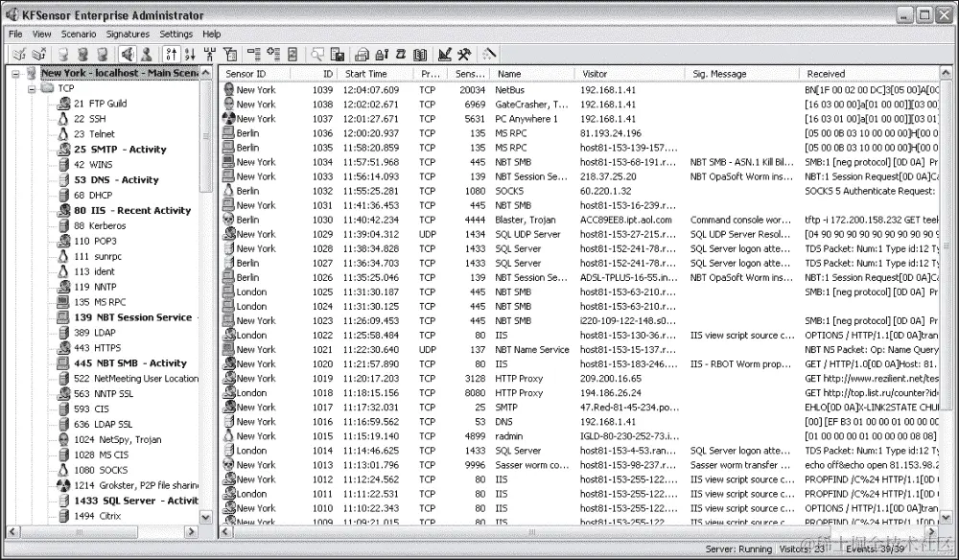Click the speaker audio alert toolbar icon
959x560 pixels.
(x=128, y=55)
